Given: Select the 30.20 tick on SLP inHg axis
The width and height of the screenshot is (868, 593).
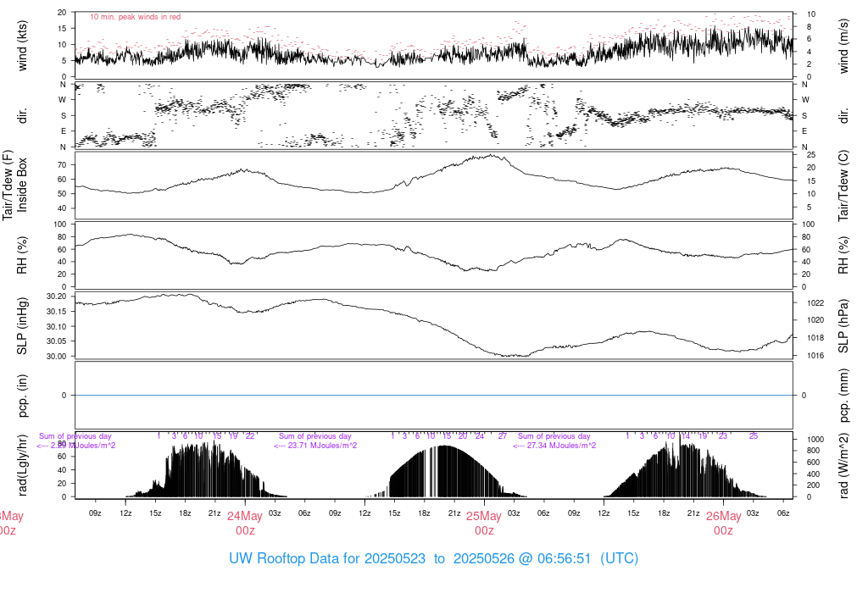Looking at the screenshot, I should [x=57, y=296].
